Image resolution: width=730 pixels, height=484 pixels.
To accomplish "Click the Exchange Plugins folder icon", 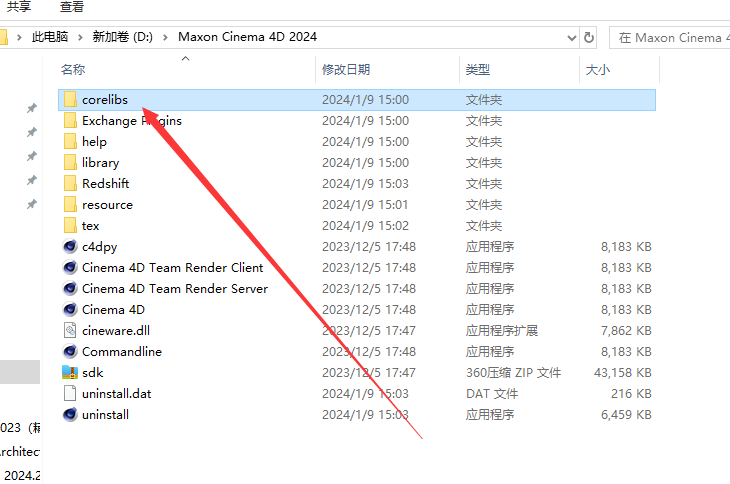I will click(x=70, y=121).
